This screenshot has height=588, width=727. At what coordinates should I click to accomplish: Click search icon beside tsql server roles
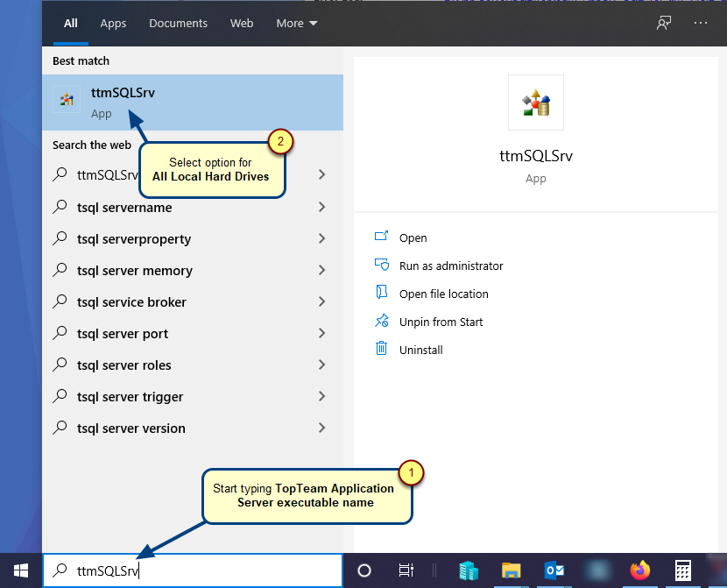60,364
